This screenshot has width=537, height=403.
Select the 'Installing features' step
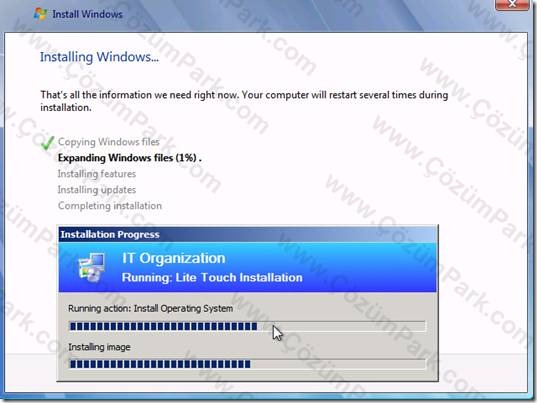(x=97, y=174)
